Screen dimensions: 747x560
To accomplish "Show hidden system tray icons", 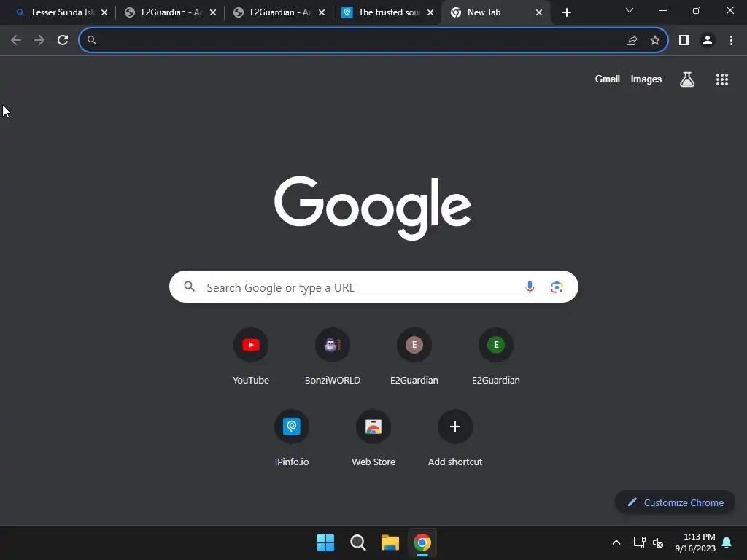I will click(x=616, y=542).
